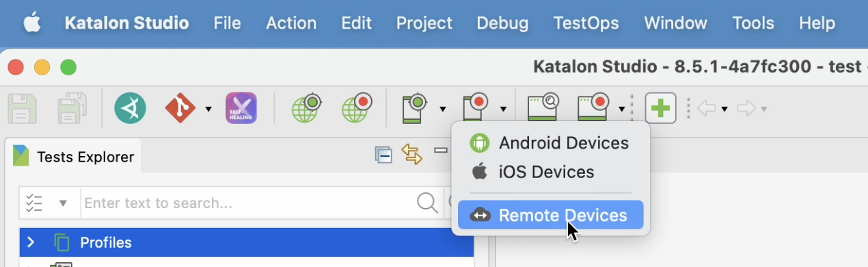
Task: Click the Back navigation arrow
Action: tap(706, 108)
